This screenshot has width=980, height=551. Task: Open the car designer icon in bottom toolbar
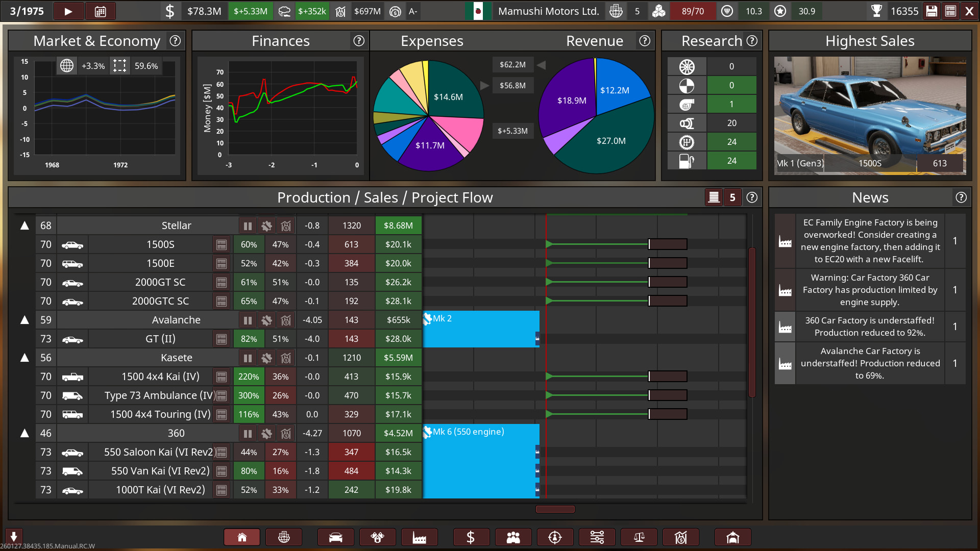336,537
